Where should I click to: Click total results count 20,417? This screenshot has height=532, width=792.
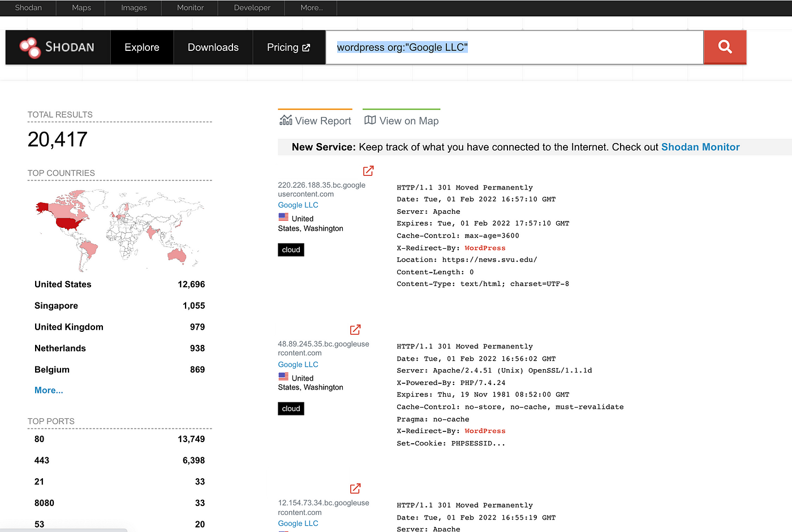(58, 140)
